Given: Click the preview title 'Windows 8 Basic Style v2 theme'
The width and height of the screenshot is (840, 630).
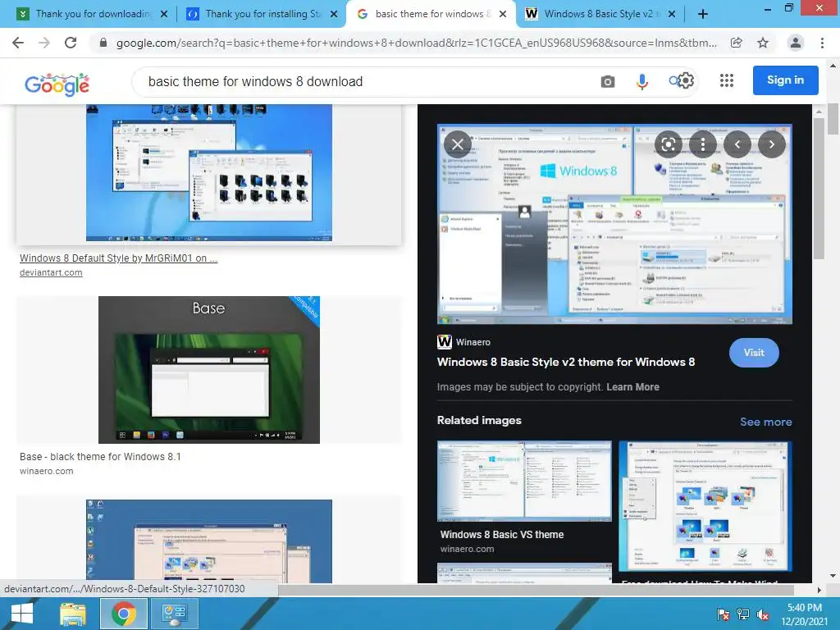Looking at the screenshot, I should 566,362.
